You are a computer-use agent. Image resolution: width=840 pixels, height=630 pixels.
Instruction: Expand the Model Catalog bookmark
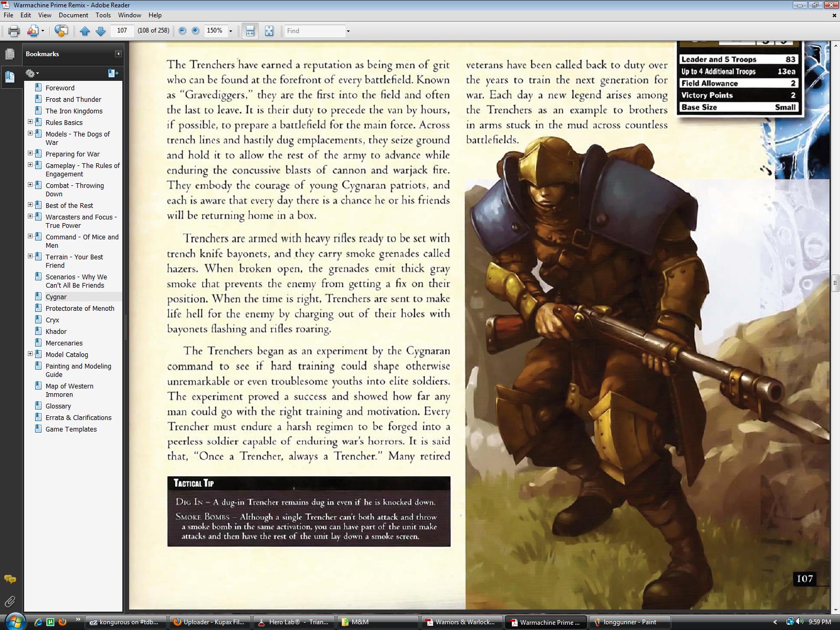(x=30, y=354)
